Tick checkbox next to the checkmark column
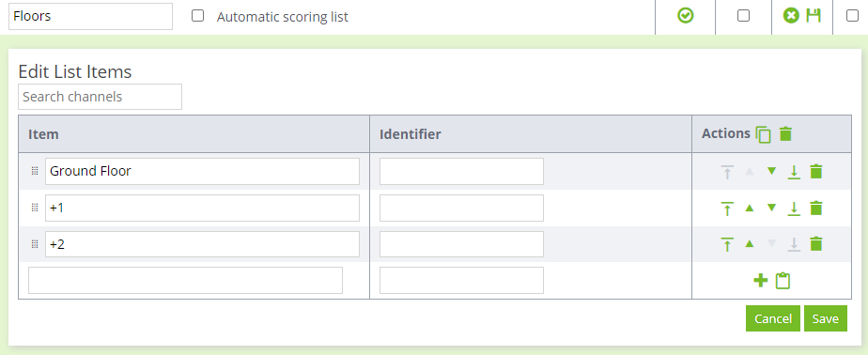Viewport: 868px width, 355px height. click(x=743, y=16)
